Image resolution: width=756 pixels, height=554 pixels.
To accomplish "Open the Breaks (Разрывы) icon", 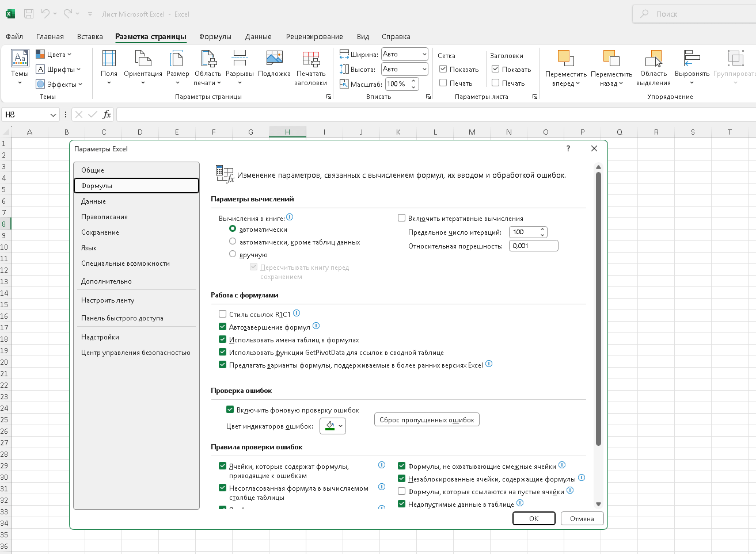I will coord(240,58).
